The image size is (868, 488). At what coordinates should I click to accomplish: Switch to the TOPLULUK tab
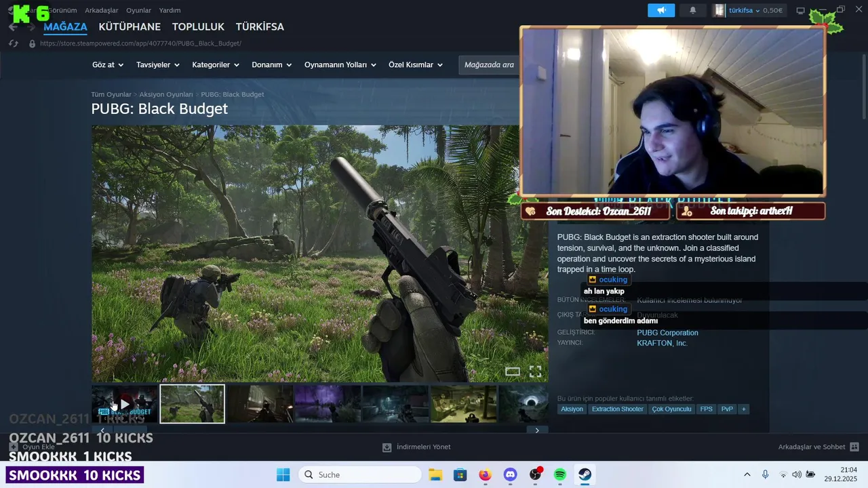click(198, 27)
